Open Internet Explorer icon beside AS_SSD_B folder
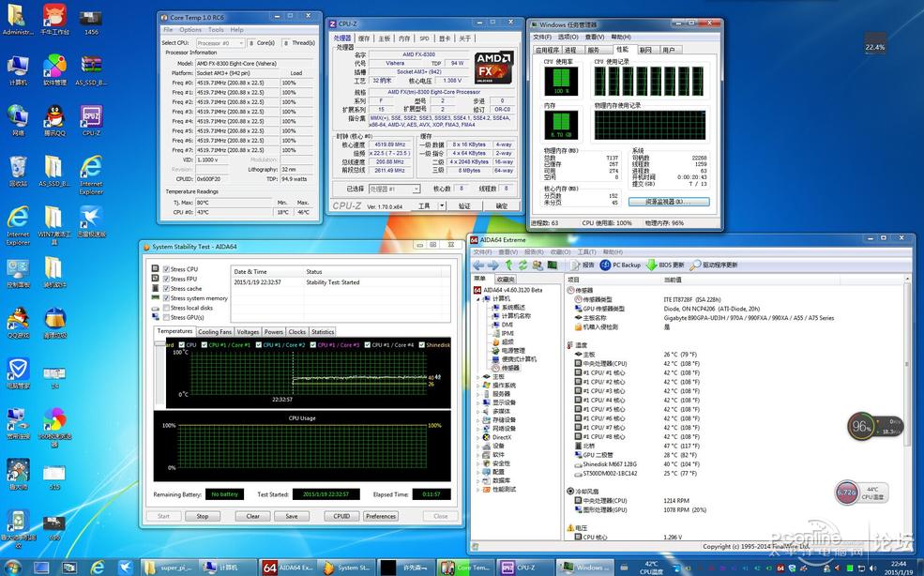 (x=91, y=174)
